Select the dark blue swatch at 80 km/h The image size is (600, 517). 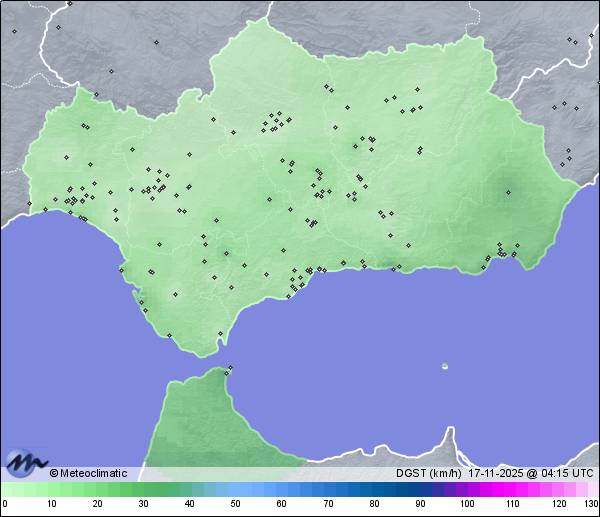click(x=374, y=490)
